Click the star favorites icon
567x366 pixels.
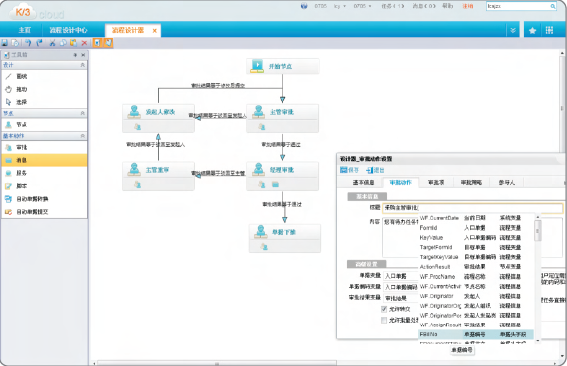pyautogui.click(x=532, y=31)
